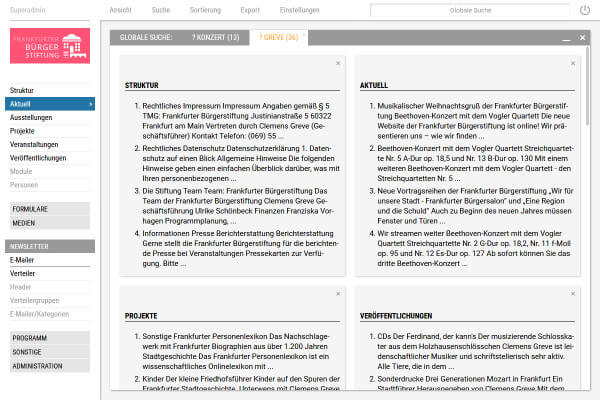Viewport: 600px width, 400px height.
Task: Open the Ansicht menu
Action: click(121, 10)
